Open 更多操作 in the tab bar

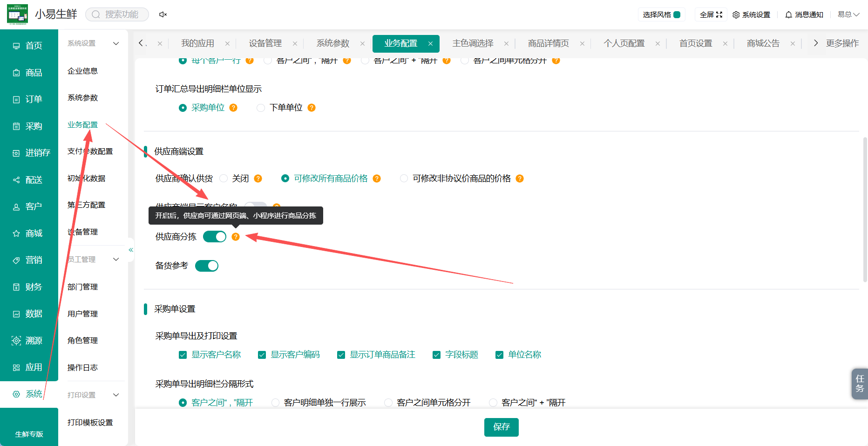click(x=842, y=43)
